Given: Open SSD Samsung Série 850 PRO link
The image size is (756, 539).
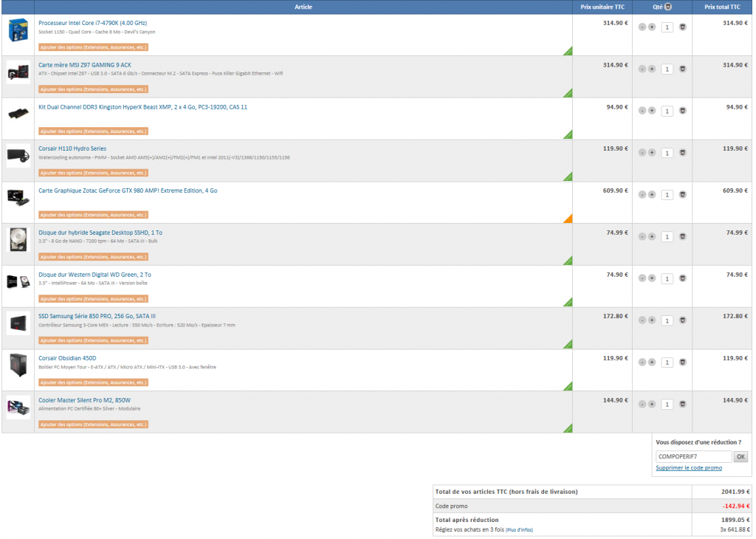Looking at the screenshot, I should (97, 316).
